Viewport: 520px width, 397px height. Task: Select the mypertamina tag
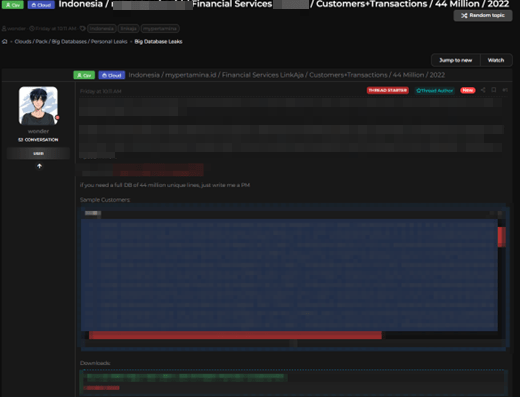[x=160, y=29]
